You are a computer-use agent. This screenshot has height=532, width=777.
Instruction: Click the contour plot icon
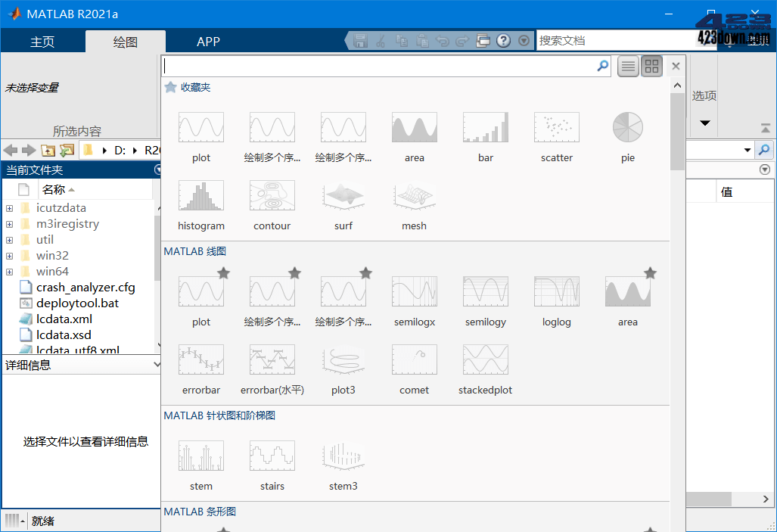click(272, 195)
